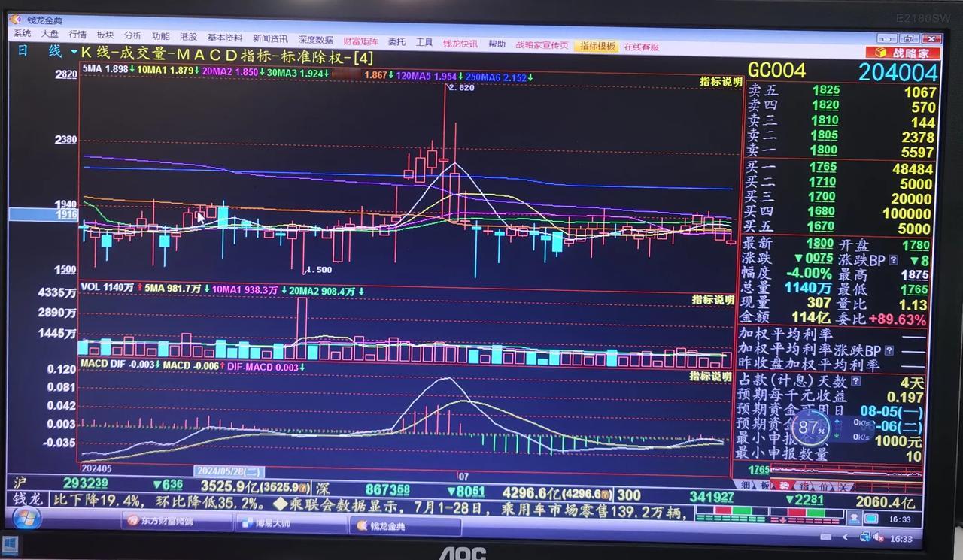This screenshot has height=560, width=963.
Task: Open the 行情 menu
Action: click(77, 35)
